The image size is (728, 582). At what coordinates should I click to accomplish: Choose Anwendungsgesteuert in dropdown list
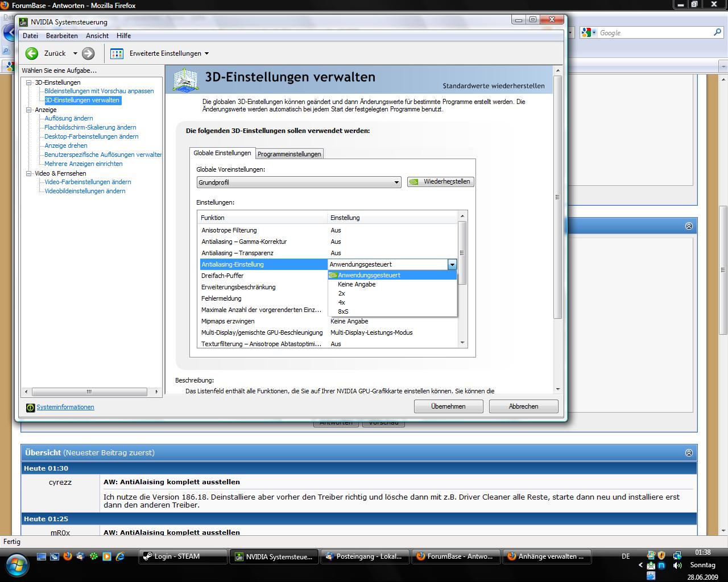point(392,275)
